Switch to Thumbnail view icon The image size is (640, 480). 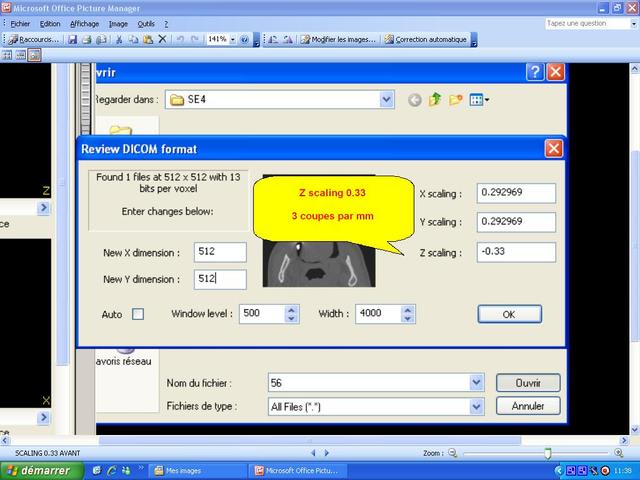tap(7, 55)
